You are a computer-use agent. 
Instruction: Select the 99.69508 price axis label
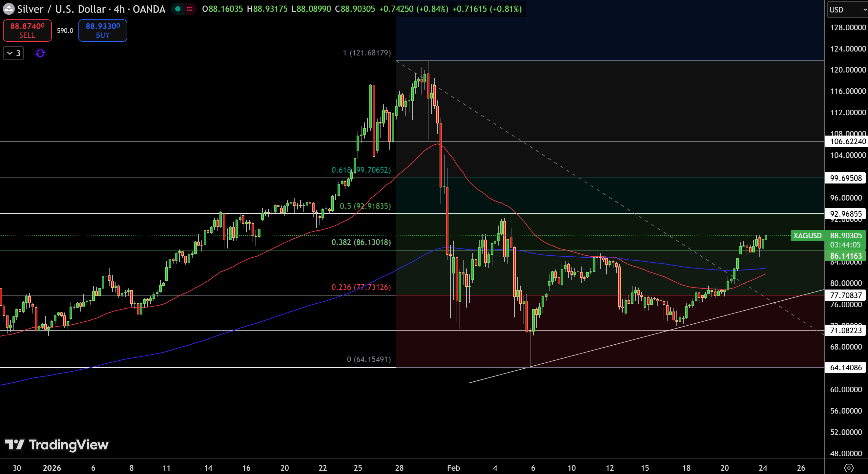click(x=845, y=178)
